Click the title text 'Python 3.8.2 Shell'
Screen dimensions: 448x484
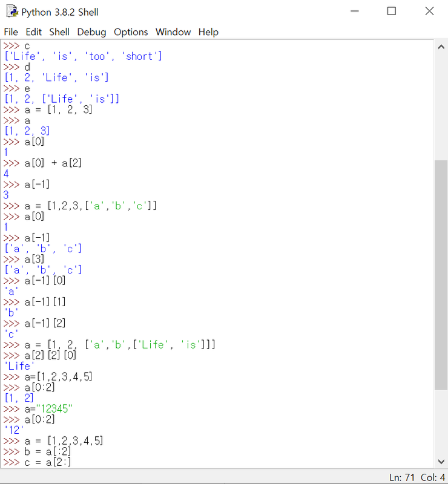click(60, 12)
